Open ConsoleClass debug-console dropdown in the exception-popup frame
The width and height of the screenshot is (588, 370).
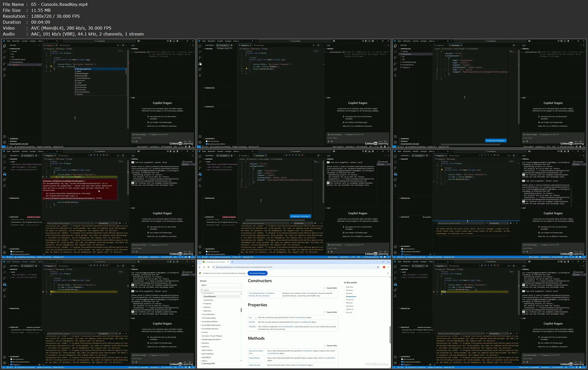pyautogui.click(x=107, y=223)
